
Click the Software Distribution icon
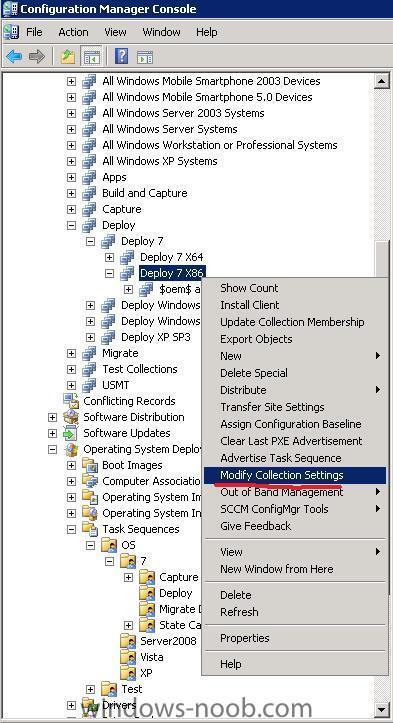[71, 417]
